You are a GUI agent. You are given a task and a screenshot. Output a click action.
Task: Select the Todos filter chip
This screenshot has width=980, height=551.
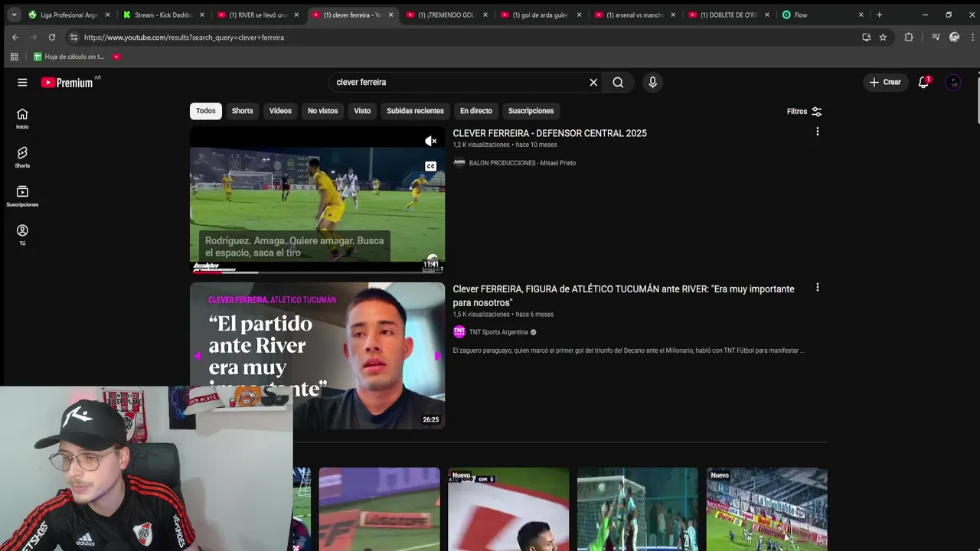coord(206,111)
